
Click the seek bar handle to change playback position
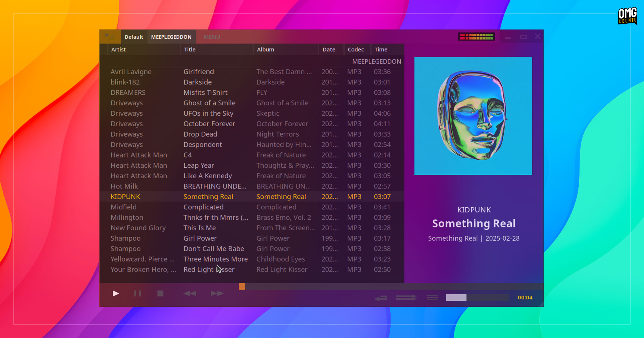pos(241,287)
